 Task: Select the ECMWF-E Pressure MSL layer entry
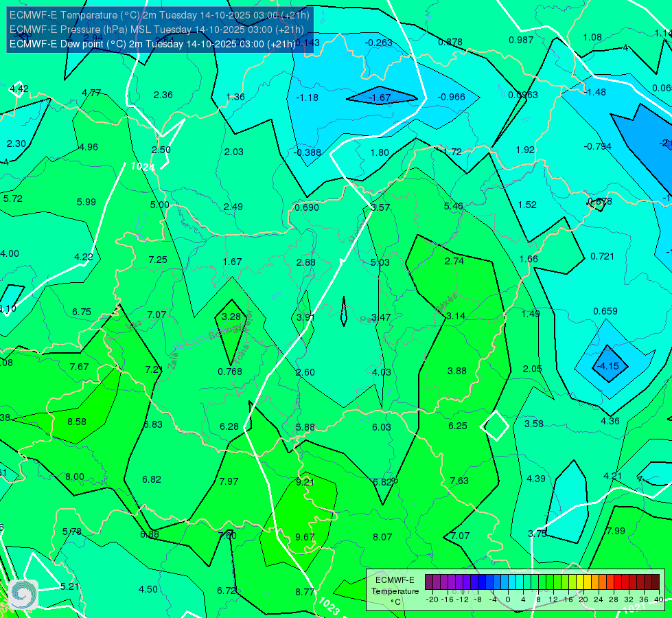click(x=157, y=30)
